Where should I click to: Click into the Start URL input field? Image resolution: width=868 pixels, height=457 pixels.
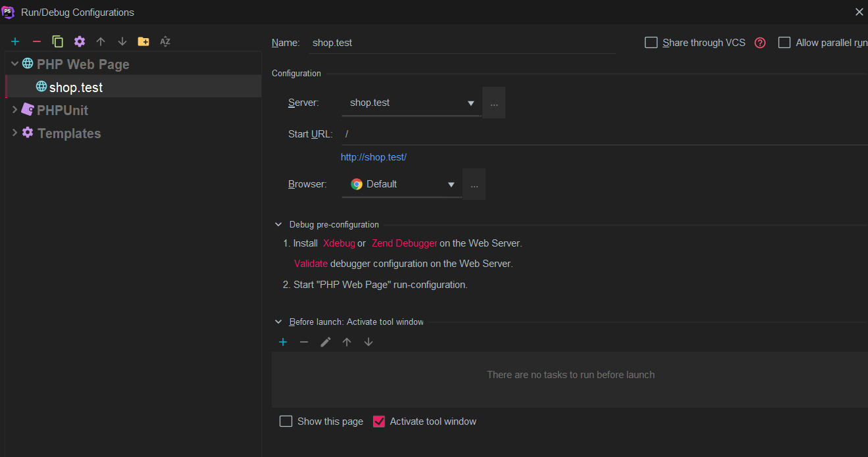[592, 134]
